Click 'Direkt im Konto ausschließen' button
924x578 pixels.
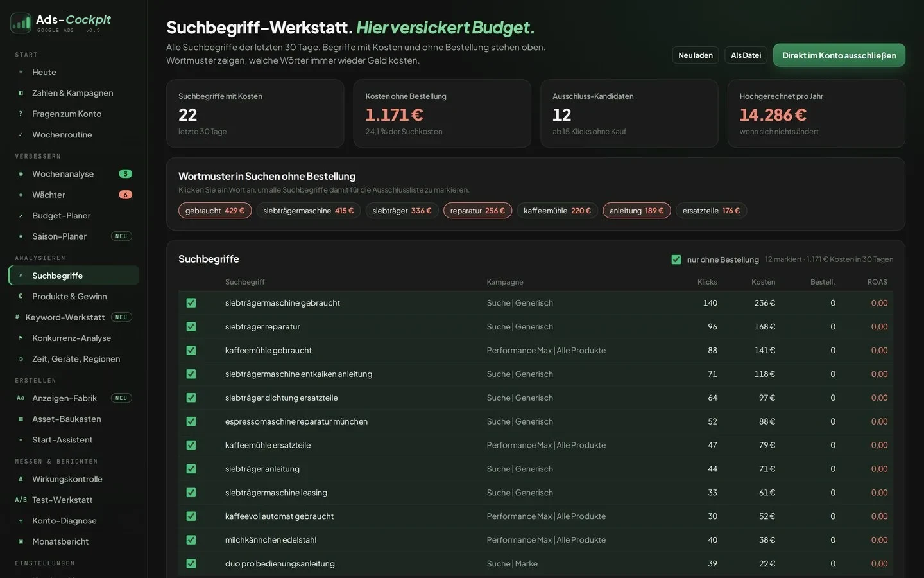click(839, 55)
